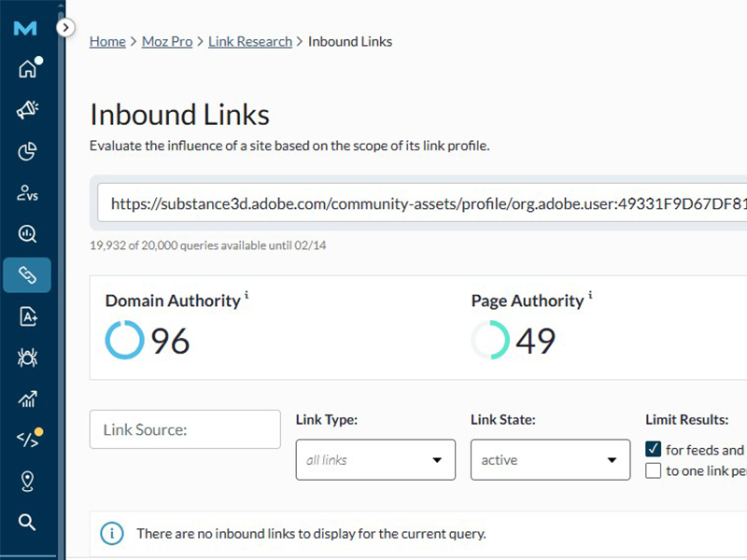
Task: Select the Link Research chain icon
Action: pos(27,274)
